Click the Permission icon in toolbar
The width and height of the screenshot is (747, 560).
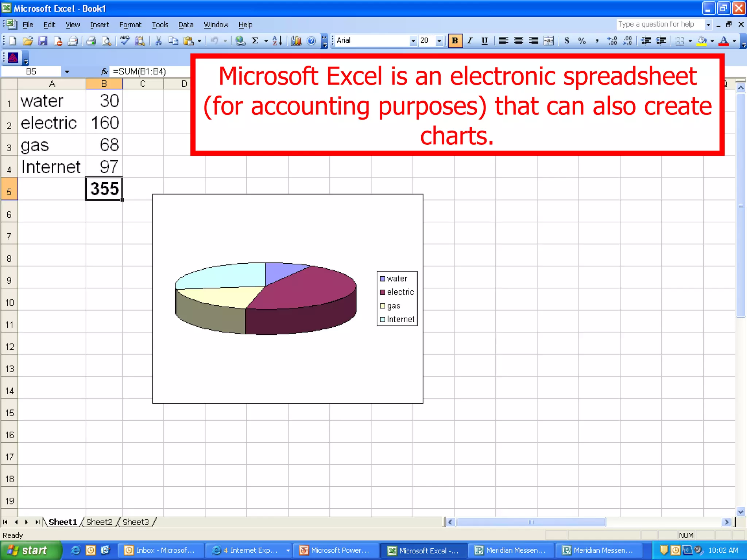[58, 41]
